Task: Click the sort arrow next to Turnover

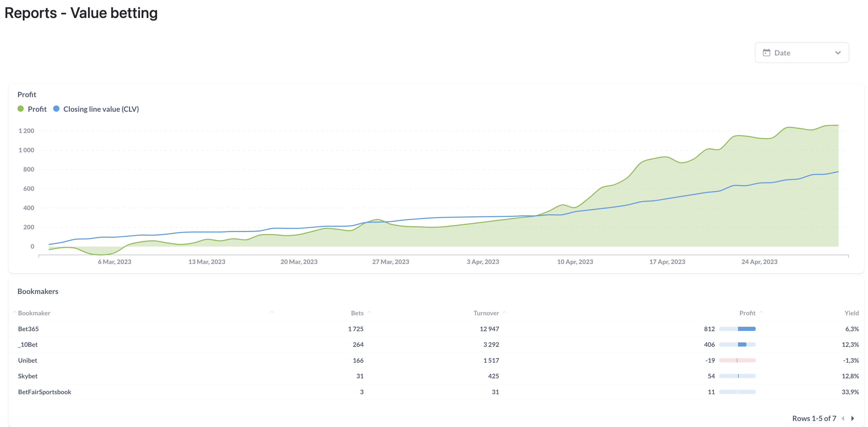Action: point(504,312)
